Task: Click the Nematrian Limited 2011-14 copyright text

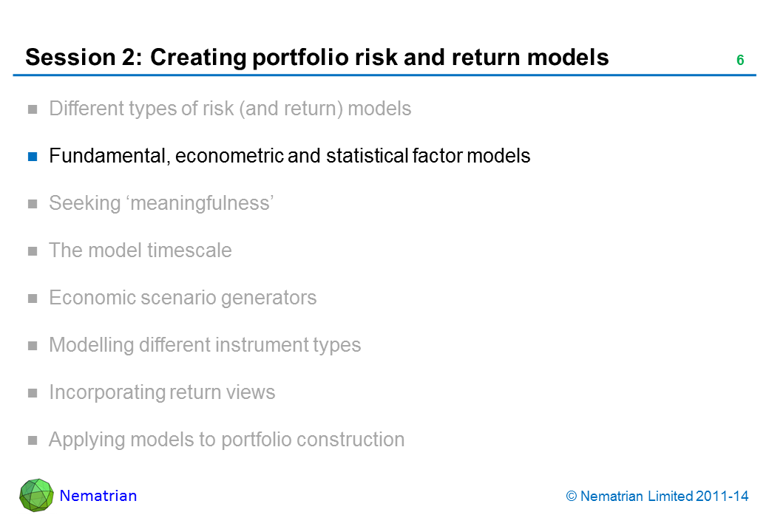Action: click(x=657, y=497)
